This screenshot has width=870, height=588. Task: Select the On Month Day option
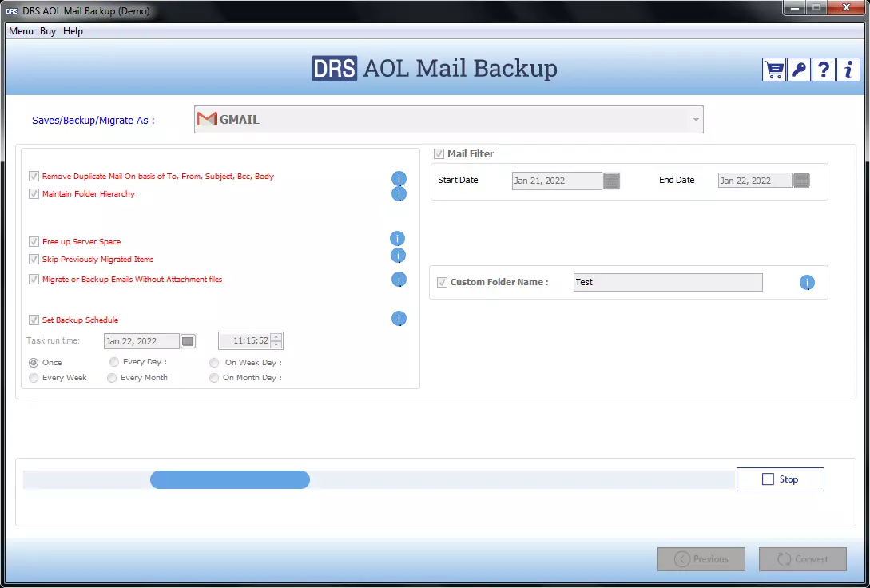coord(214,378)
